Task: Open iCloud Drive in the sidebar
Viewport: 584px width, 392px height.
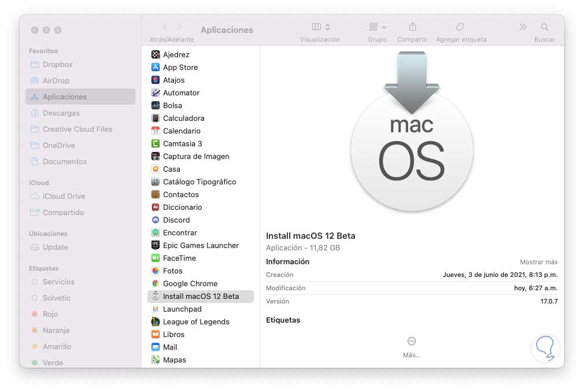Action: (80, 196)
